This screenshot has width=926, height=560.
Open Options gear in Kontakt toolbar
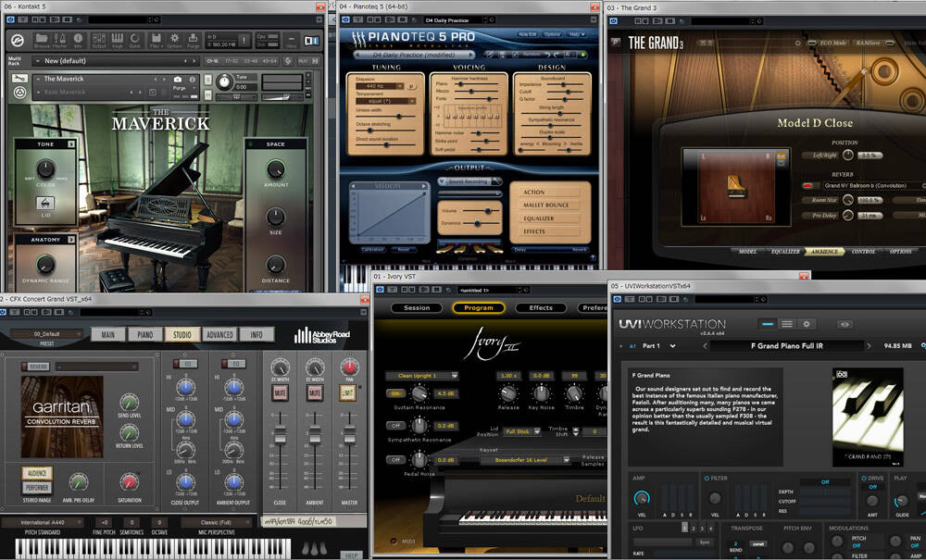[x=175, y=40]
